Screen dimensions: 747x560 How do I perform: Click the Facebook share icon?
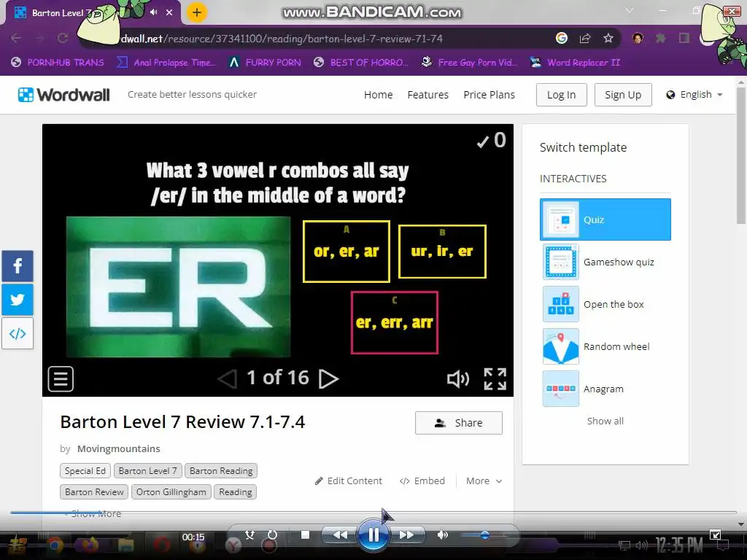(18, 265)
